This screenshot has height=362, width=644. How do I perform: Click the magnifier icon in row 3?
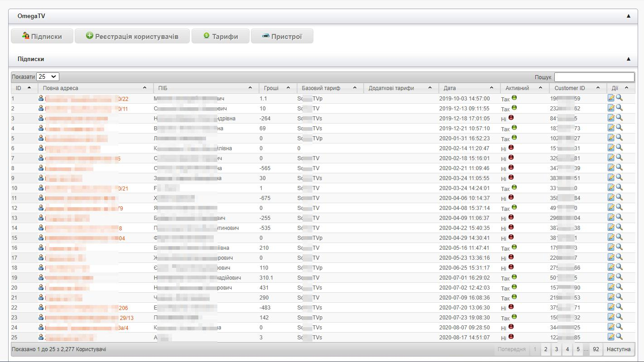point(619,118)
